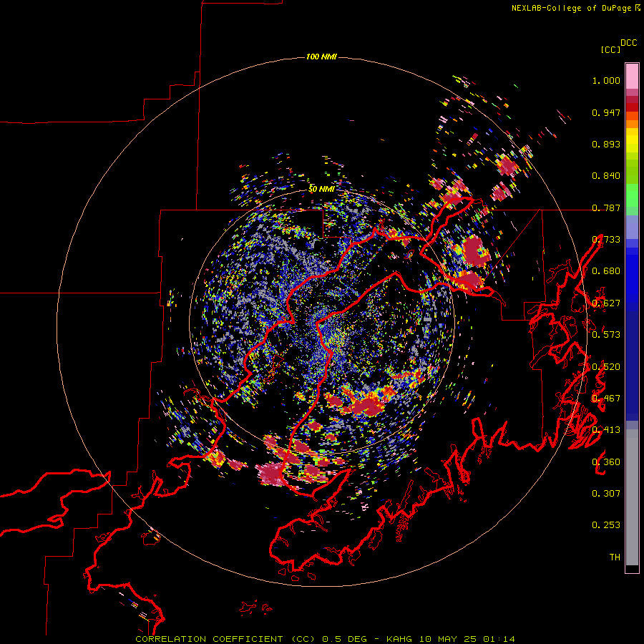Select the 0.733 scale value
The image size is (644, 644).
(606, 240)
